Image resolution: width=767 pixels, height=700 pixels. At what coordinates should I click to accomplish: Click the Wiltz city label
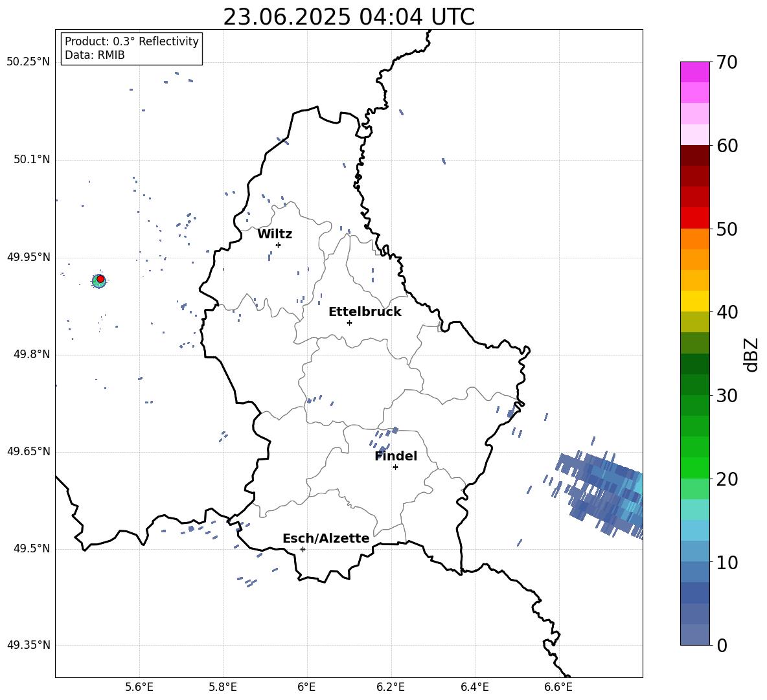point(275,234)
